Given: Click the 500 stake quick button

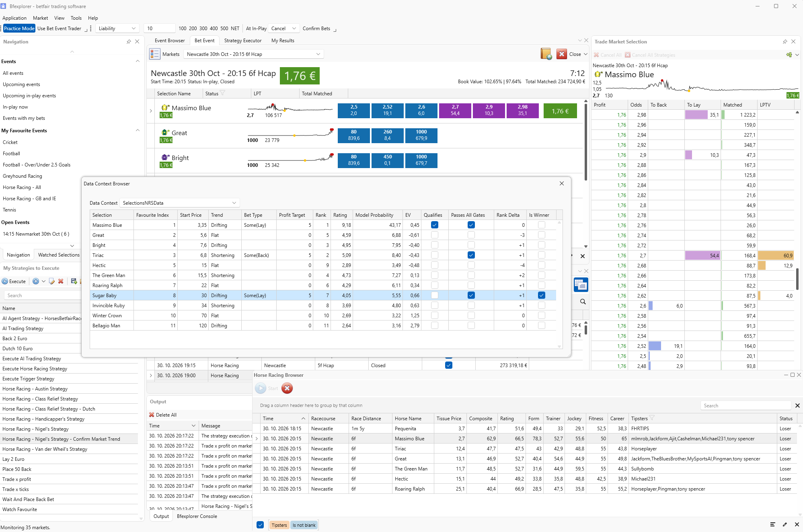Looking at the screenshot, I should click(x=224, y=28).
